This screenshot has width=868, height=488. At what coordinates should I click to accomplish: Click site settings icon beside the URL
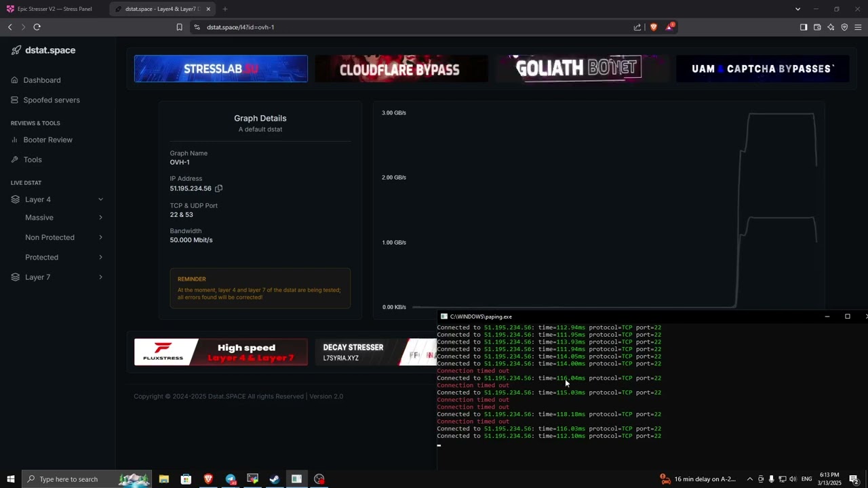(197, 27)
